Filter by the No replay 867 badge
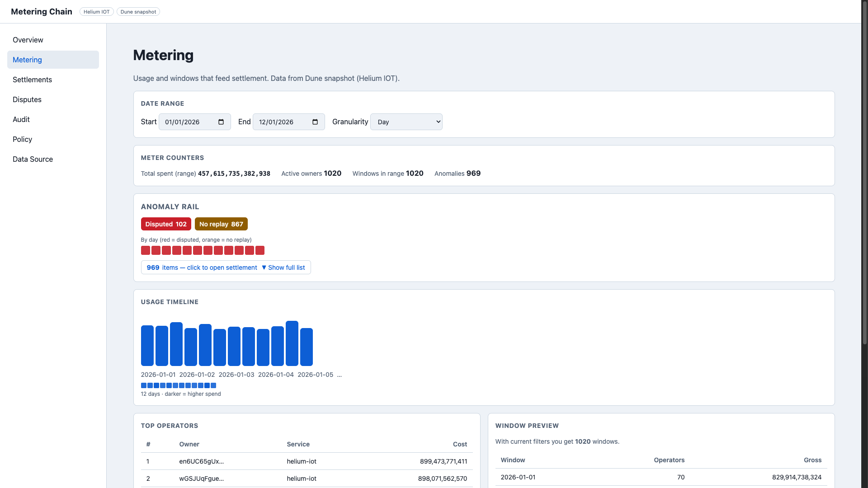The image size is (868, 488). tap(221, 224)
